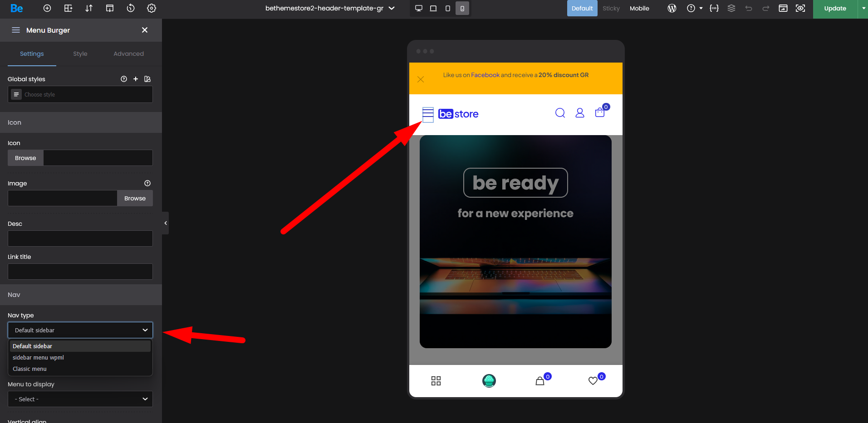Image resolution: width=868 pixels, height=423 pixels.
Task: Switch to the Style tab
Action: pyautogui.click(x=80, y=53)
